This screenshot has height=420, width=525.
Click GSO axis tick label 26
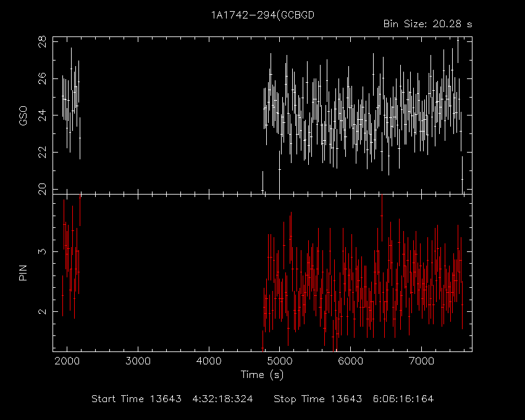click(43, 78)
